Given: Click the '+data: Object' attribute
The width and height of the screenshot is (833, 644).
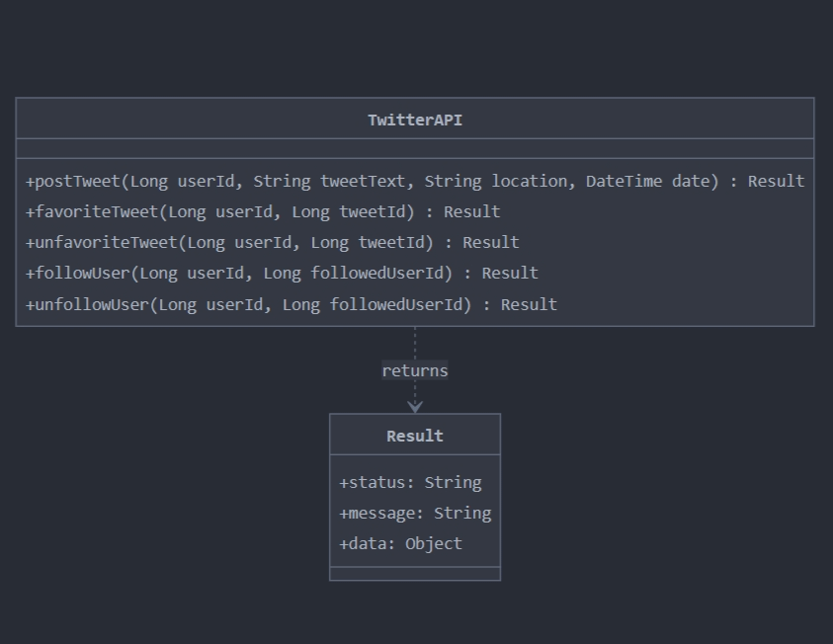Looking at the screenshot, I should click(401, 544).
